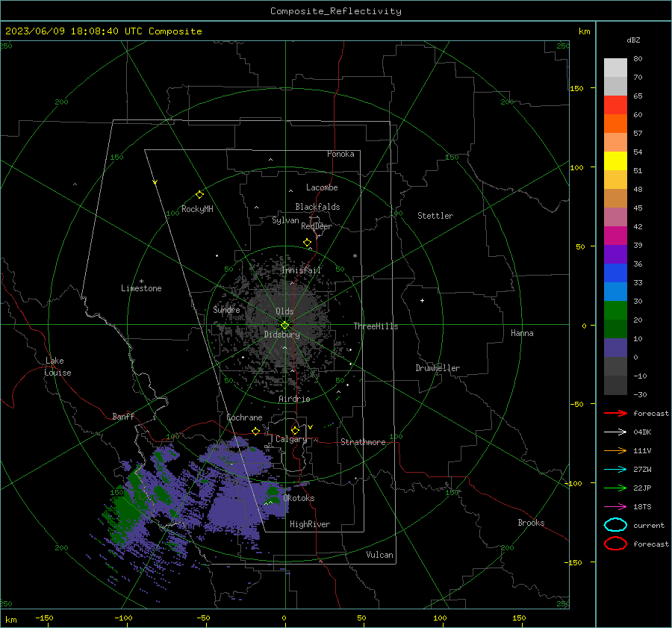Viewport: 672px width, 628px height.
Task: Click the purple 0 dBZ color swatch
Action: (615, 348)
